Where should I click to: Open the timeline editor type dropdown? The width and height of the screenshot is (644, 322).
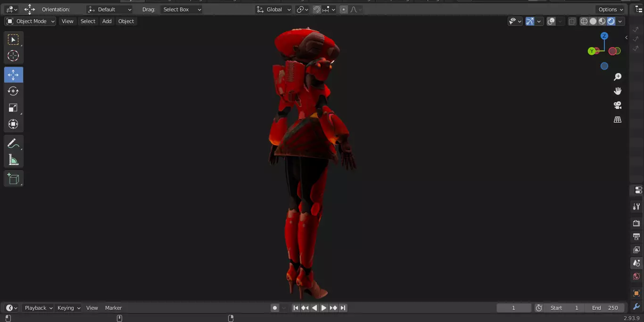pos(11,308)
